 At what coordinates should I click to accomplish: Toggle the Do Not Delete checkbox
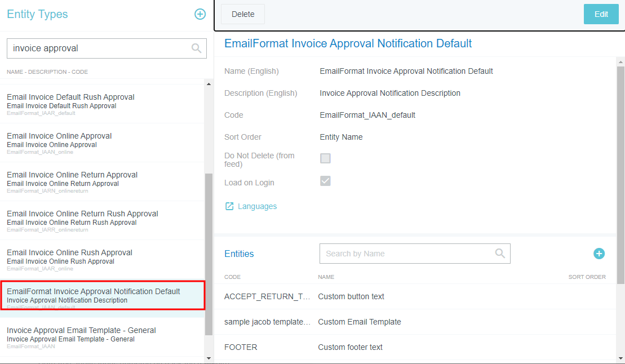[325, 158]
